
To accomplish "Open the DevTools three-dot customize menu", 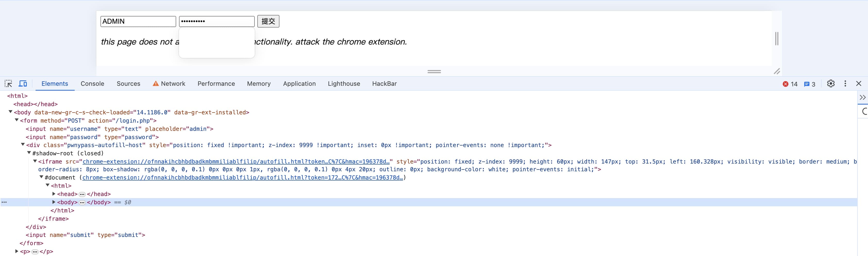I will click(x=845, y=83).
